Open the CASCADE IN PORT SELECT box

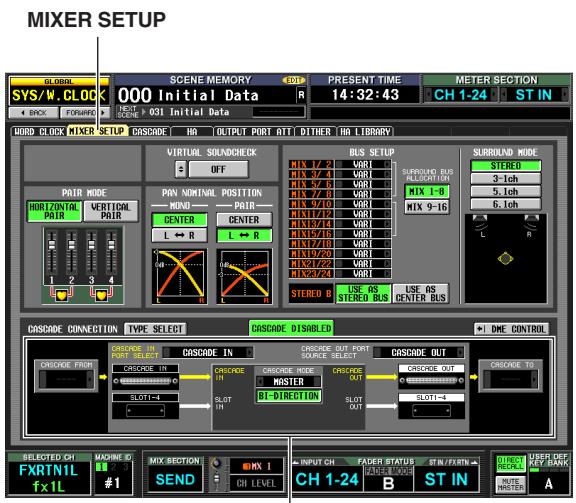pos(208,353)
